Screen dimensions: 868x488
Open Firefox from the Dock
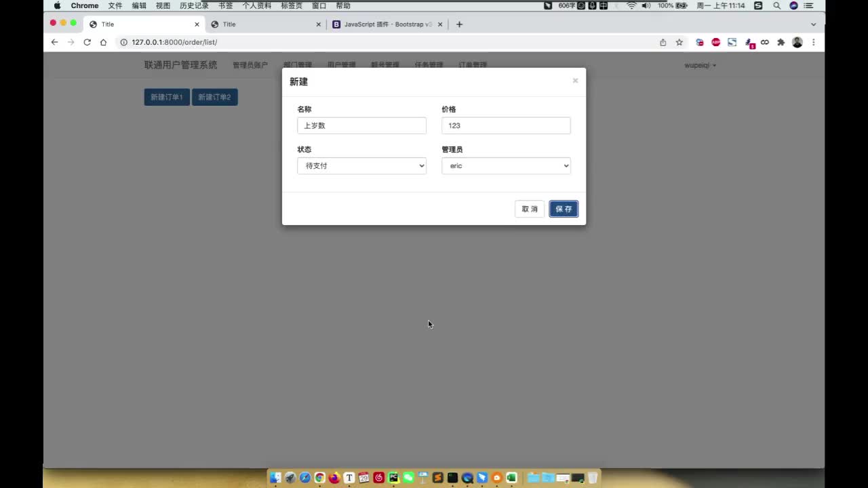click(x=334, y=478)
